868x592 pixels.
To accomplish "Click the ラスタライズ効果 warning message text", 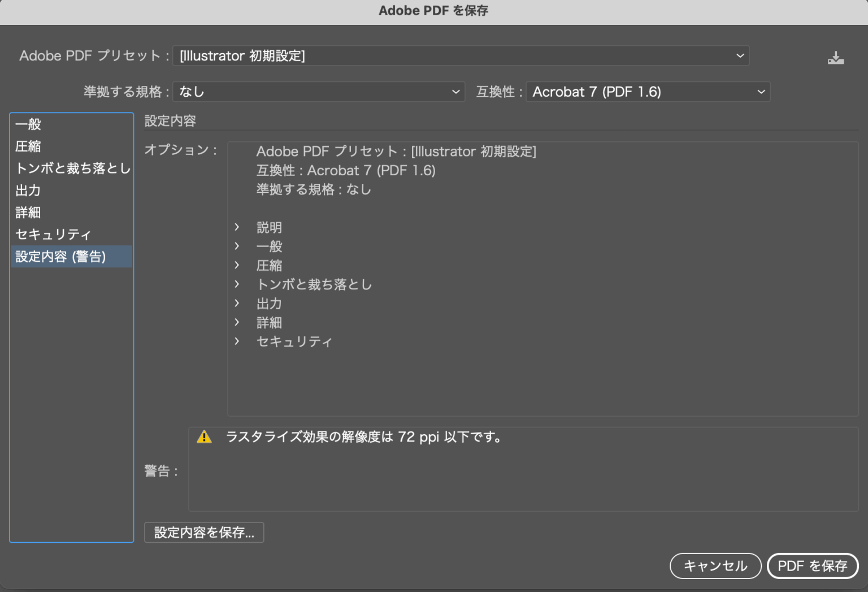I will [364, 437].
